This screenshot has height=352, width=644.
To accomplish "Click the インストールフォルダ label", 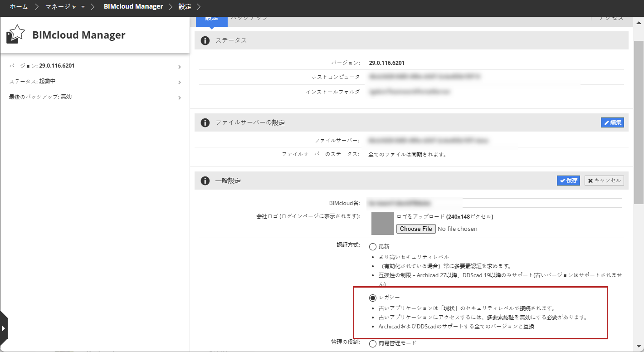I will coord(333,92).
